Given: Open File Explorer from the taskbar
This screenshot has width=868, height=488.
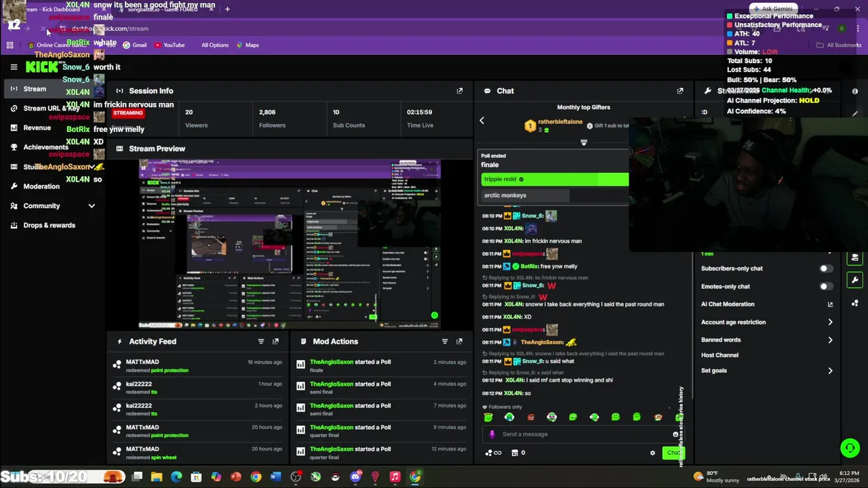Looking at the screenshot, I should (x=157, y=477).
